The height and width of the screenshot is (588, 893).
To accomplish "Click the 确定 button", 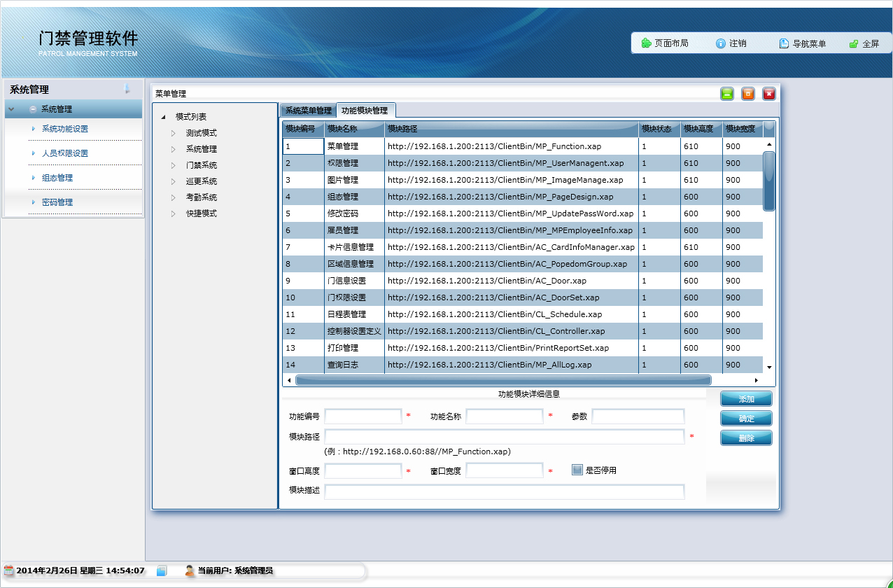I will [747, 419].
